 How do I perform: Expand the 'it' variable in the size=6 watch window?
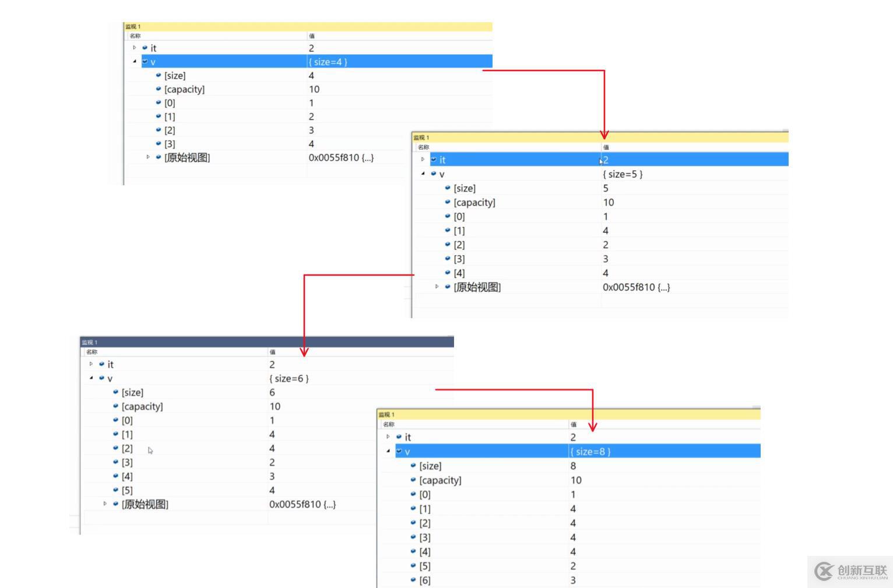[x=91, y=364]
